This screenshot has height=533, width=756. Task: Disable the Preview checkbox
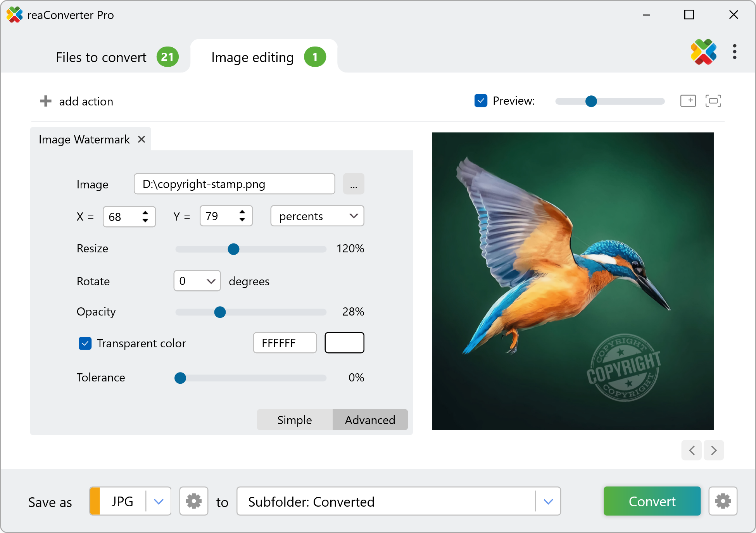[x=481, y=101]
